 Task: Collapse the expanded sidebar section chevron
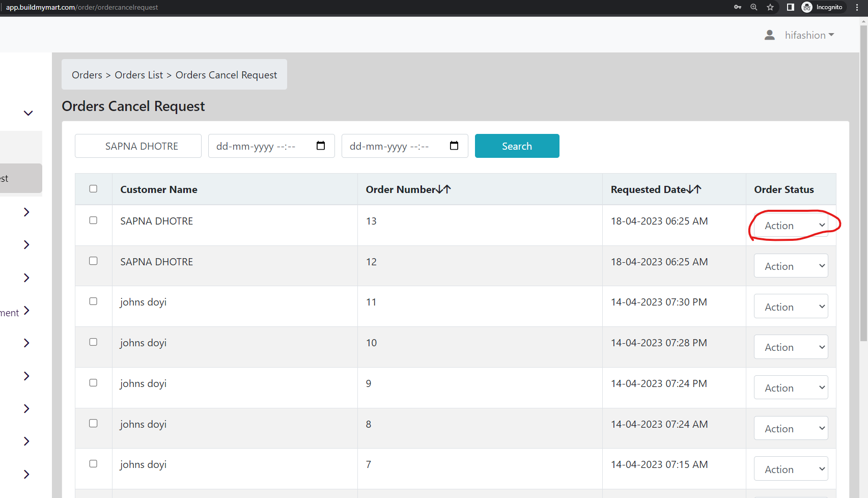pos(28,113)
